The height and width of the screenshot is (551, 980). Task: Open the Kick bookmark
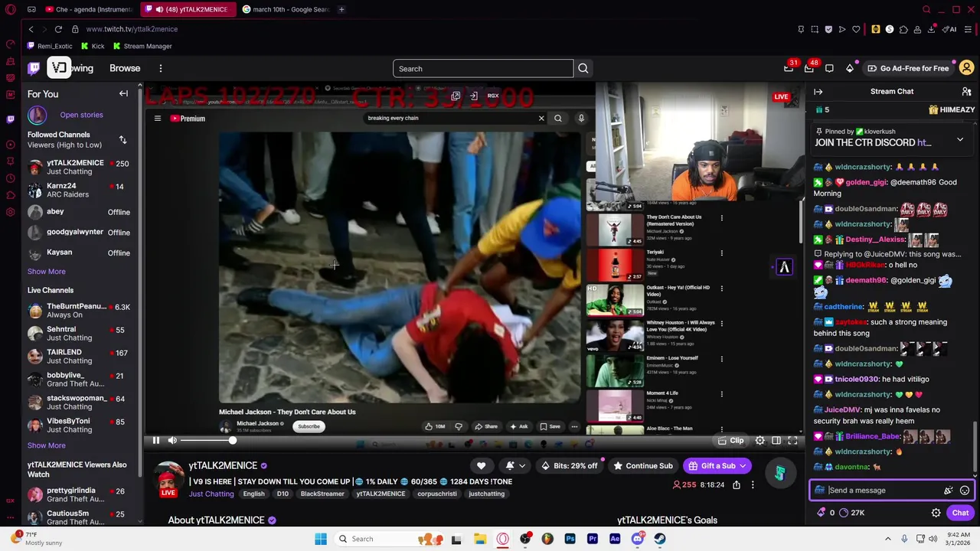click(93, 46)
